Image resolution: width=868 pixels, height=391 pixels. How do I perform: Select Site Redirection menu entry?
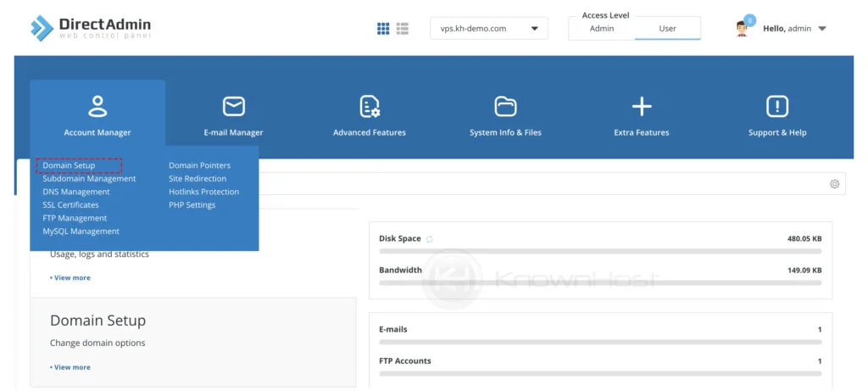[198, 178]
